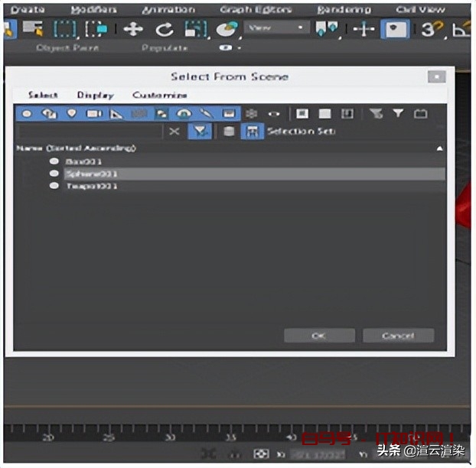The width and height of the screenshot is (476, 468).
Task: Open the Display menu in dialog
Action: [x=95, y=96]
